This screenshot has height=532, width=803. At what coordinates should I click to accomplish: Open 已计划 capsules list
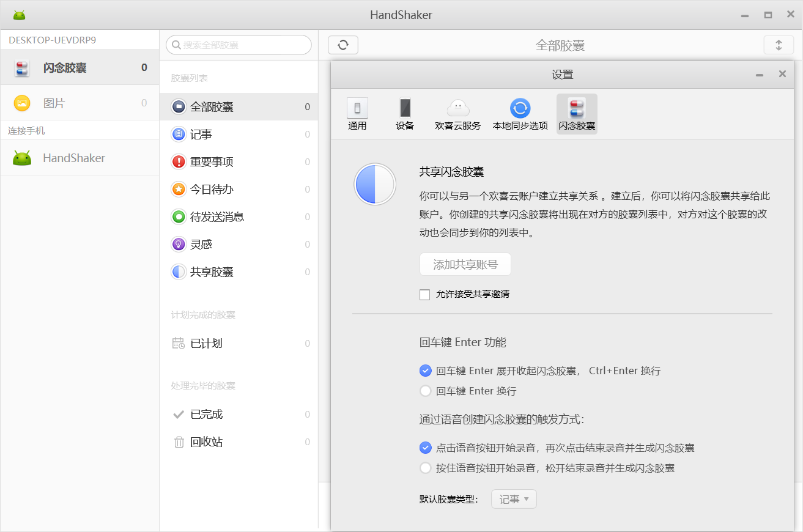click(239, 344)
